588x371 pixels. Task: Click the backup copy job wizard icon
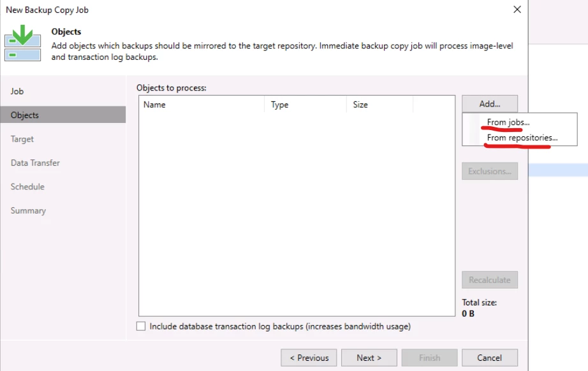[x=22, y=43]
